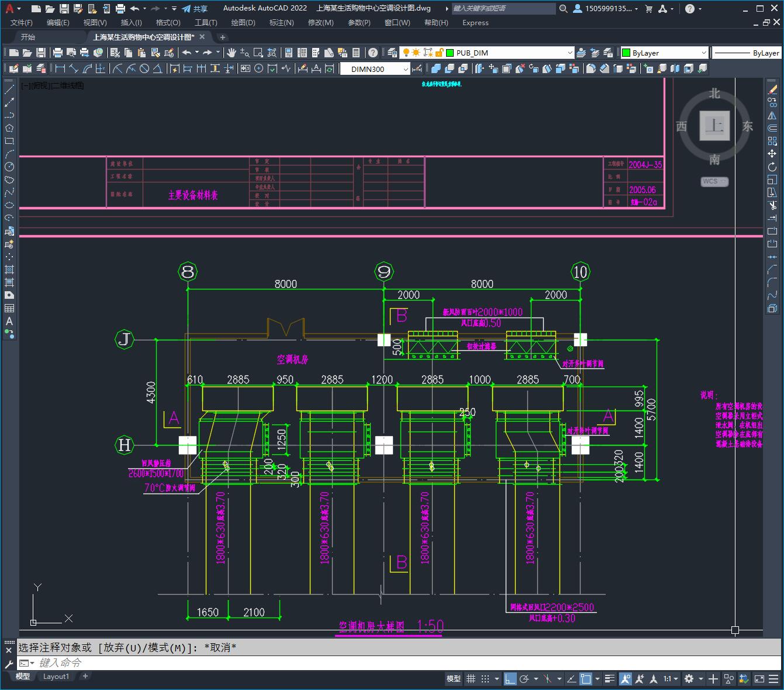
Task: Click the green ByLayer color swatch
Action: (626, 53)
